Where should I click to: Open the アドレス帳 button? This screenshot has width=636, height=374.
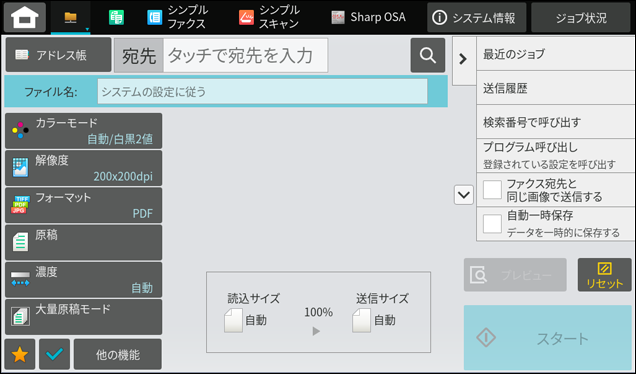click(x=58, y=55)
